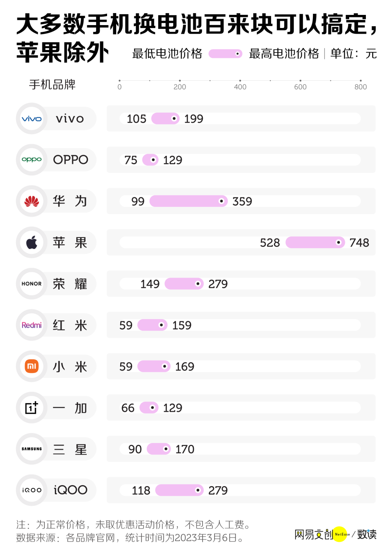Click the vivo brand logo
The image size is (392, 556).
pos(32,119)
